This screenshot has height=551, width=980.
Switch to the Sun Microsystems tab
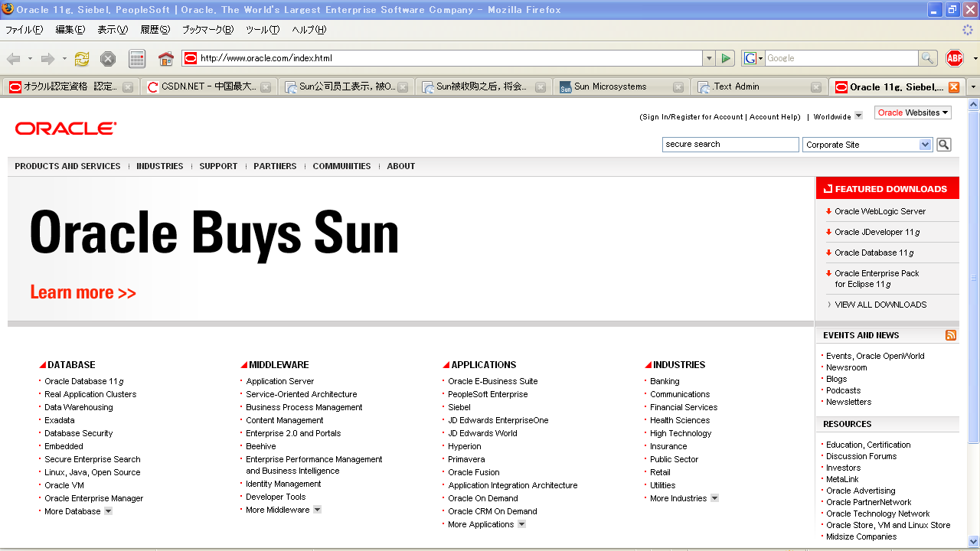click(622, 87)
